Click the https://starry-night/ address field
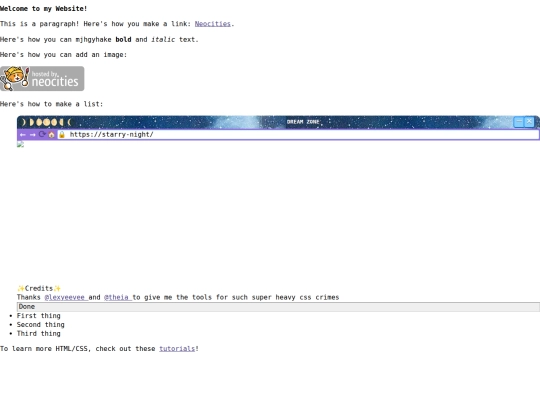This screenshot has width=540, height=405. 298,135
